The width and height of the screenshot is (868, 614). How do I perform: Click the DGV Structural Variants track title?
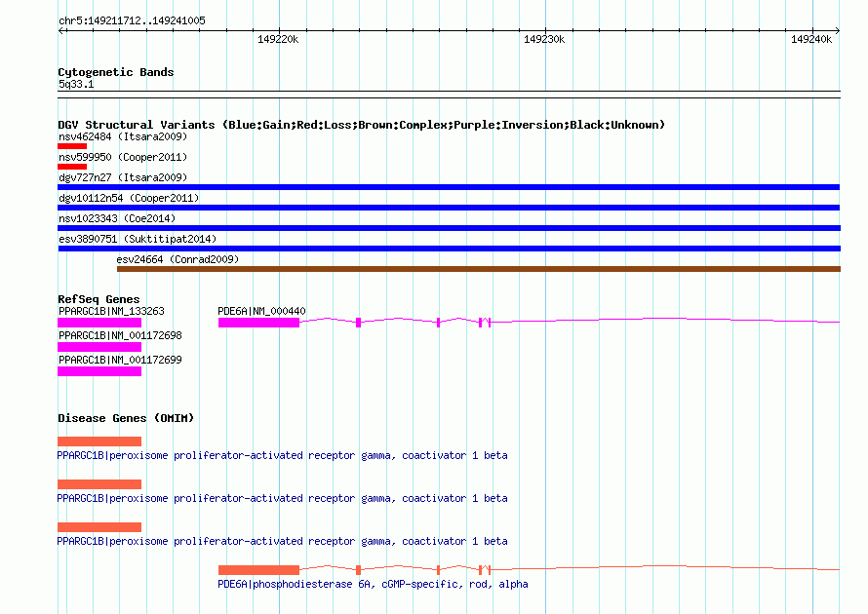(361, 125)
